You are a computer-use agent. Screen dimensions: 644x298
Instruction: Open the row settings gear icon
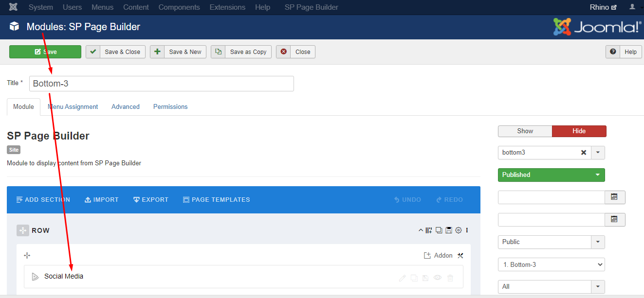458,230
